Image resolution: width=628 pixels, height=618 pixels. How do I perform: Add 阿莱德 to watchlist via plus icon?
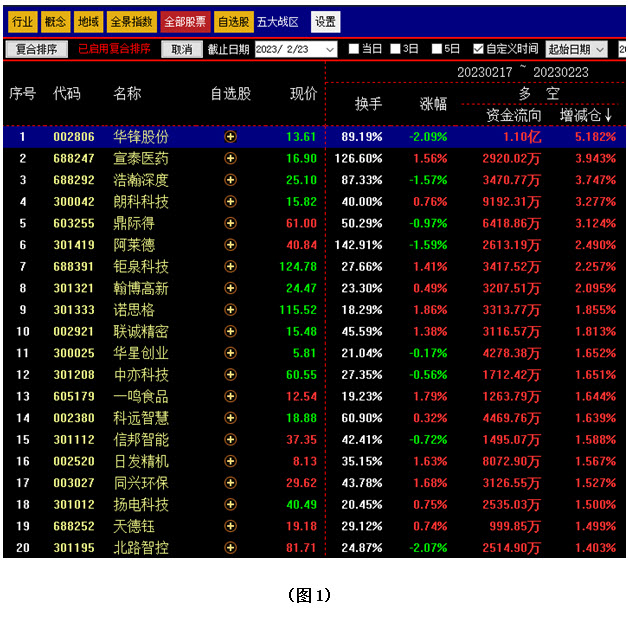pos(230,245)
